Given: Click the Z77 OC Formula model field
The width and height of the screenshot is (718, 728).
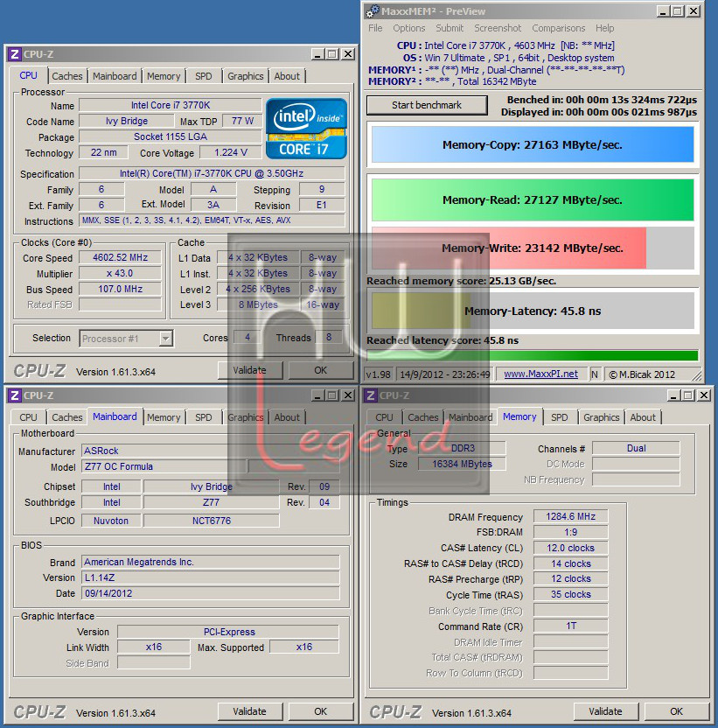Looking at the screenshot, I should 164,466.
